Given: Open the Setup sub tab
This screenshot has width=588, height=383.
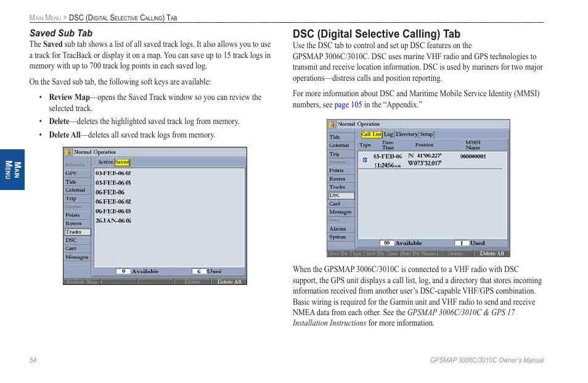Looking at the screenshot, I should (427, 134).
